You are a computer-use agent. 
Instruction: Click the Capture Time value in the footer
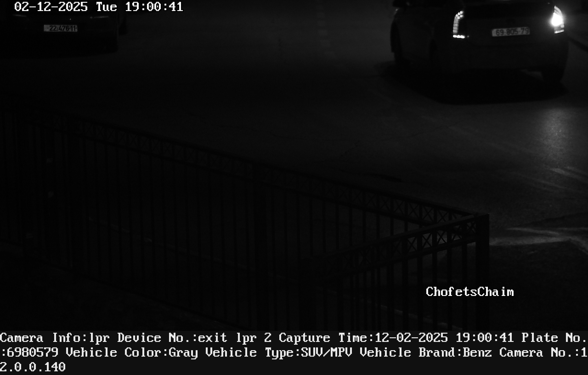[444, 338]
